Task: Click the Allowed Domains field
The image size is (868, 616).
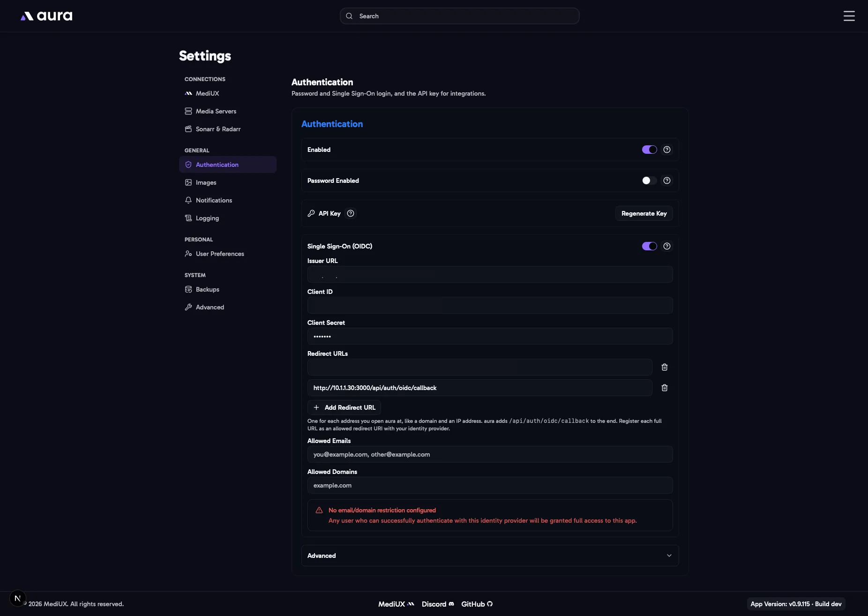Action: pos(490,485)
